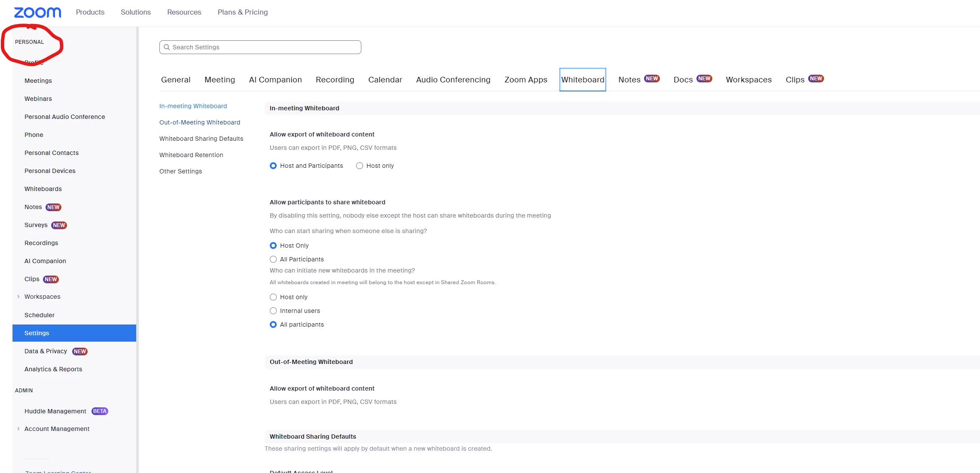This screenshot has height=473, width=980.
Task: Jump to Whiteboard Retention section
Action: 191,155
